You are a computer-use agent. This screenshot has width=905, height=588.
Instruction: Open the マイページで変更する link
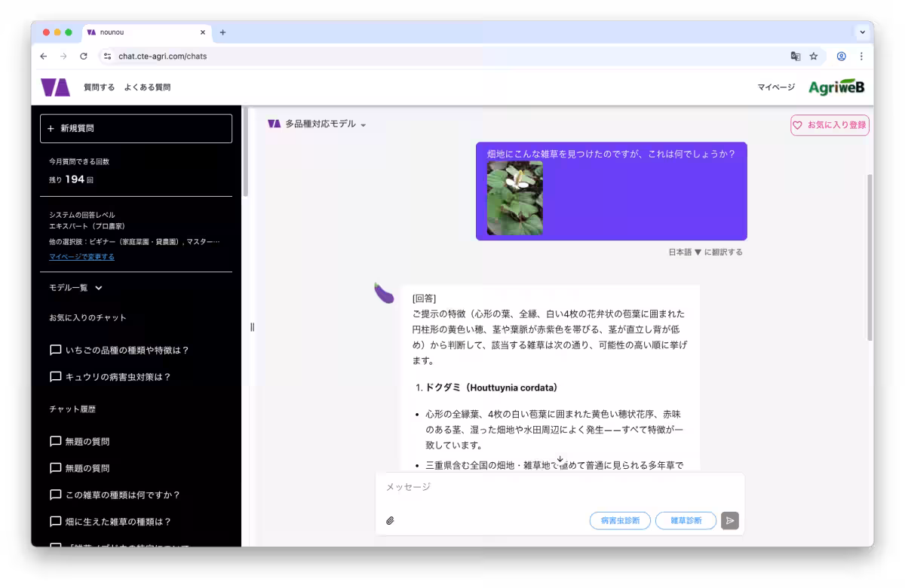[x=81, y=256]
